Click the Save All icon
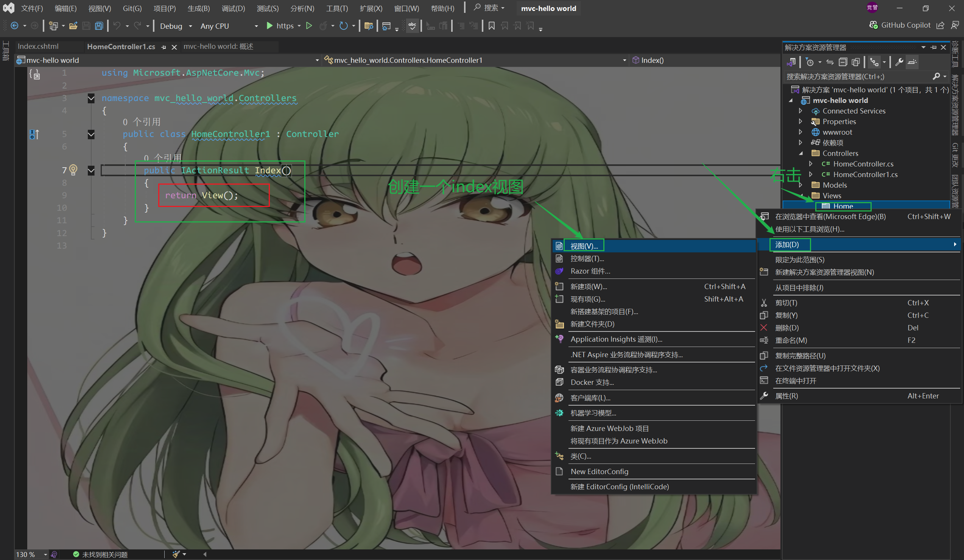Viewport: 964px width, 560px height. [x=99, y=26]
